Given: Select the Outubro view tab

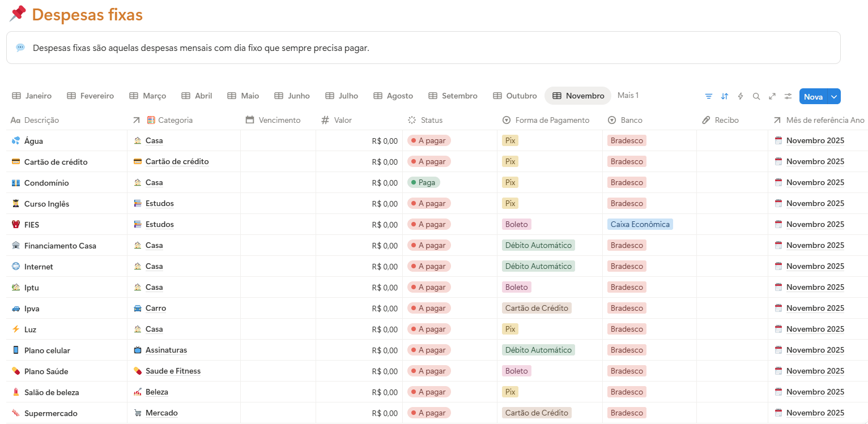Looking at the screenshot, I should pyautogui.click(x=514, y=96).
